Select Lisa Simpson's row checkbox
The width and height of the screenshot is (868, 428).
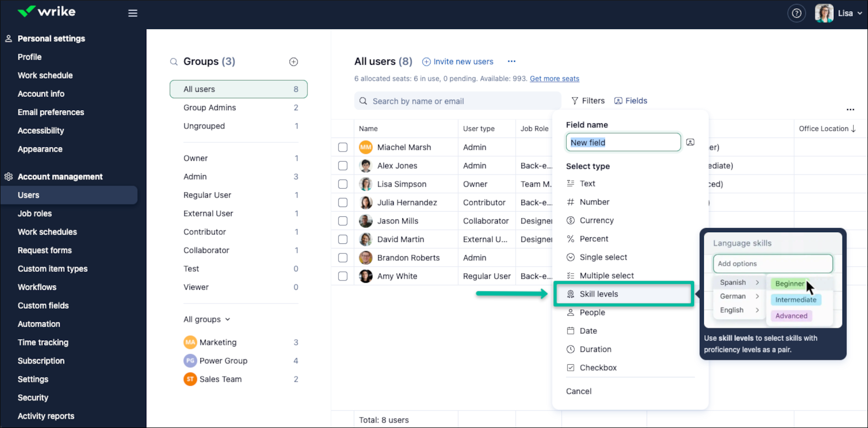[343, 184]
